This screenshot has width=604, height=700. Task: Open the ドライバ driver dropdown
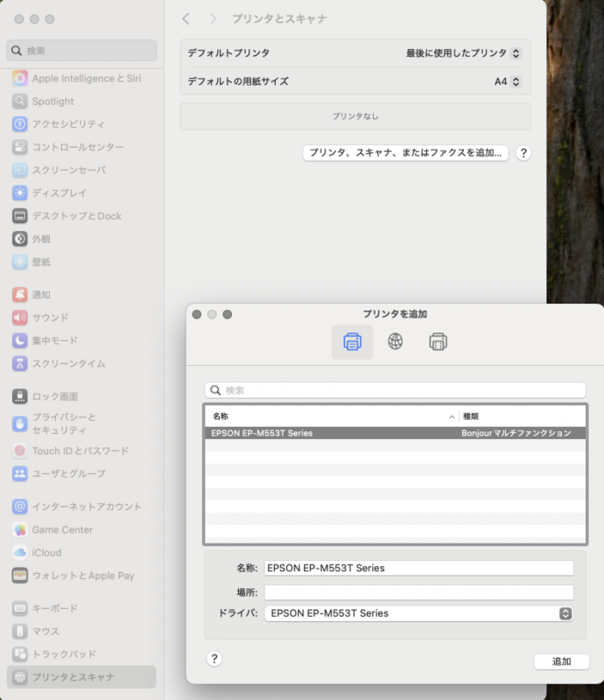419,613
